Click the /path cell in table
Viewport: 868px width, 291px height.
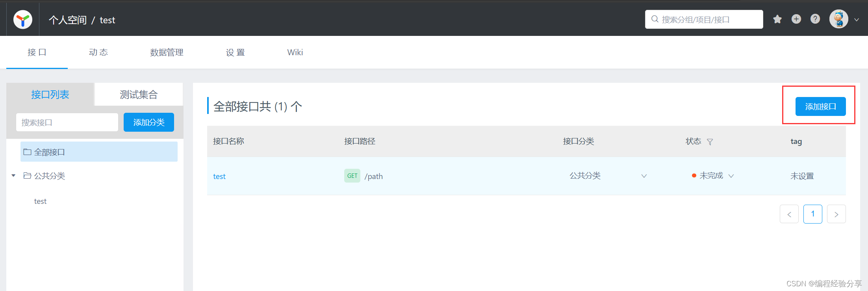(x=373, y=176)
